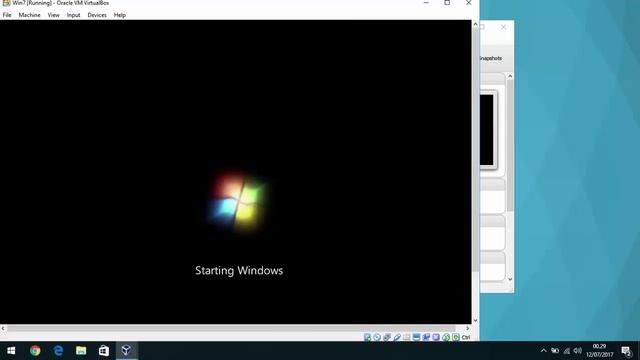
Task: Open the Devices menu
Action: [97, 15]
